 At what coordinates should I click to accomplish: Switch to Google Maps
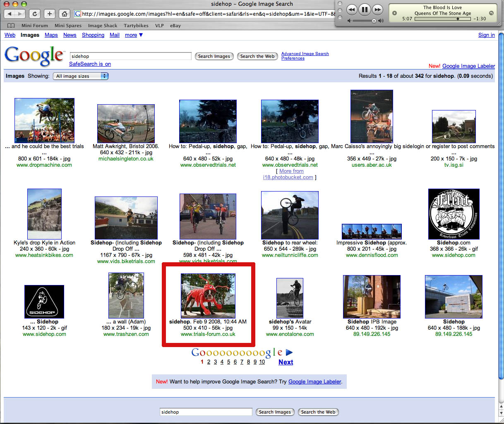[x=51, y=35]
